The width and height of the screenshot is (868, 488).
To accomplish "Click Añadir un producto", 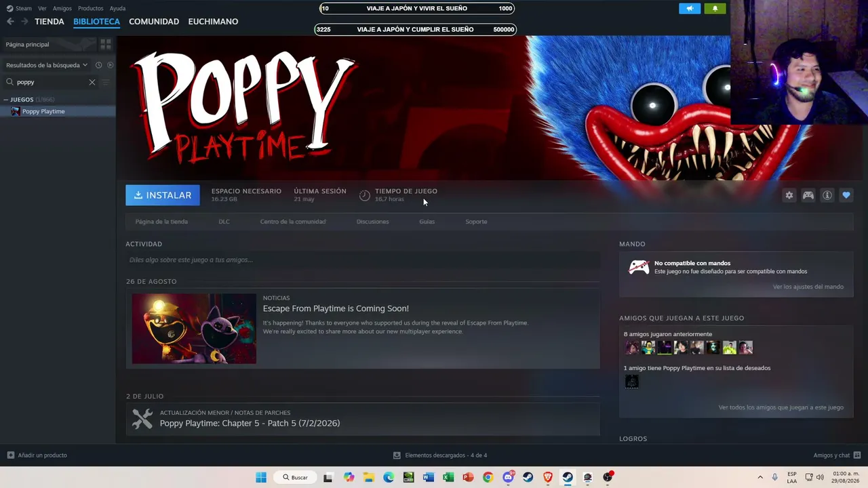I will (37, 455).
